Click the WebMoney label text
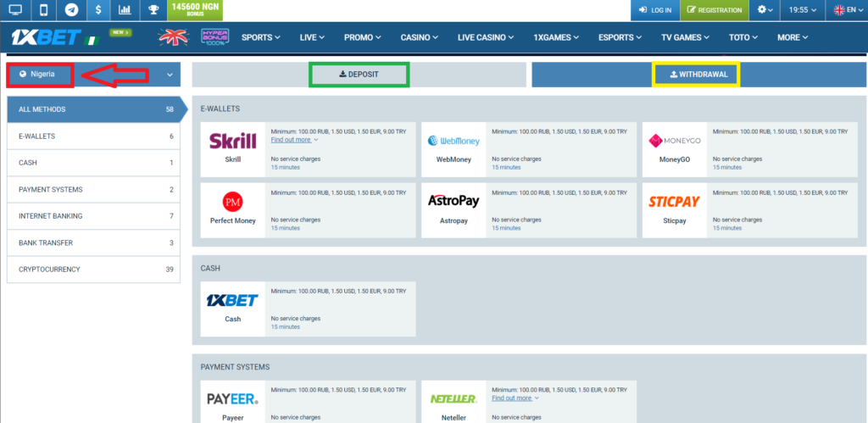868x423 pixels. [454, 159]
